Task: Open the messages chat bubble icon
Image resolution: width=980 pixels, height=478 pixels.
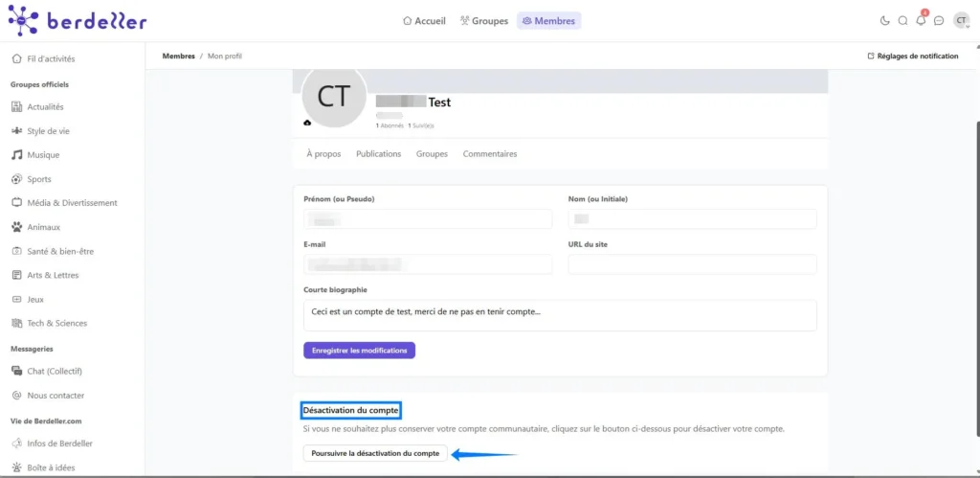Action: coord(939,20)
